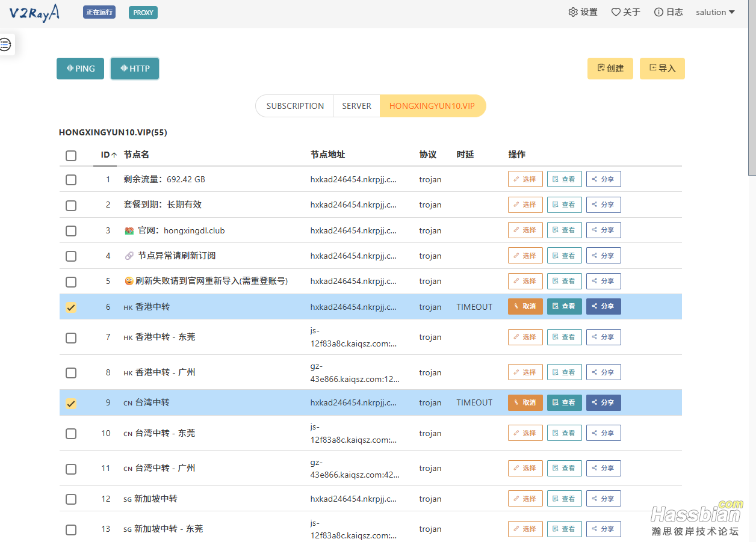756x542 pixels.
Task: Click the 创建 create button
Action: (x=610, y=69)
